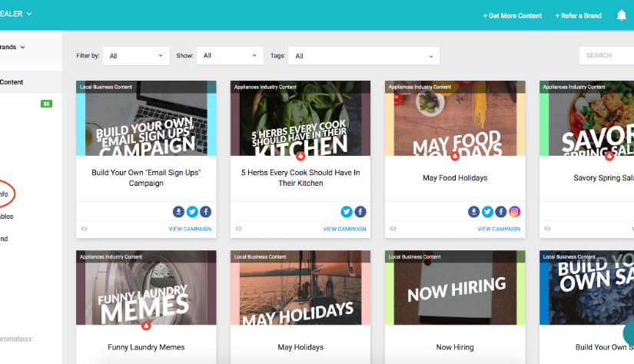Open the 5 Herbs Kitchen thumbnail
This screenshot has width=634, height=364.
[300, 118]
